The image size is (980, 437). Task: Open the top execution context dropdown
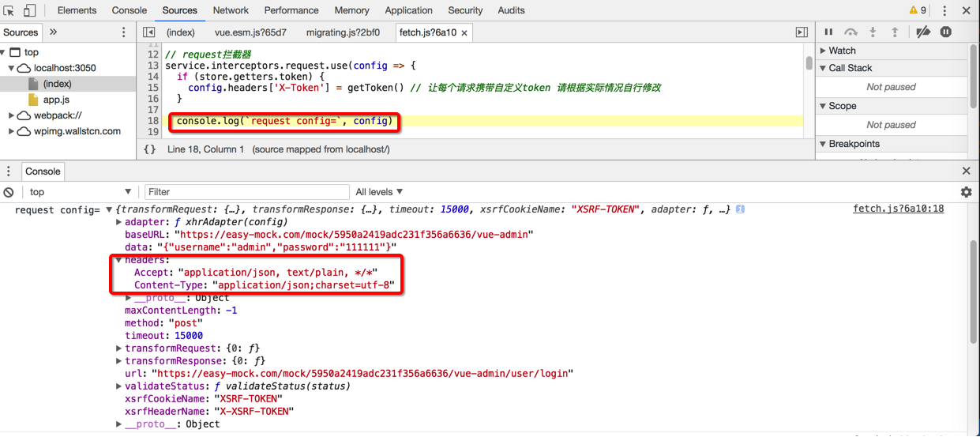coord(79,192)
